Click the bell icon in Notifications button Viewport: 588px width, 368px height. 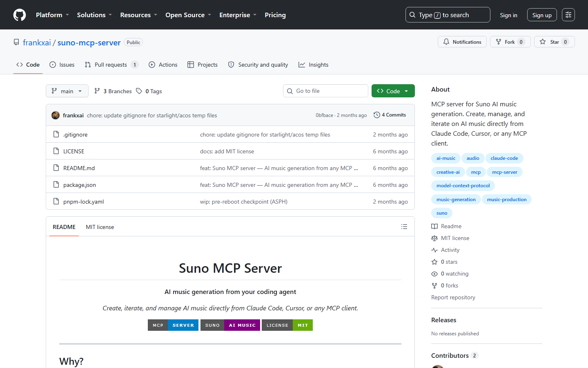coord(446,42)
